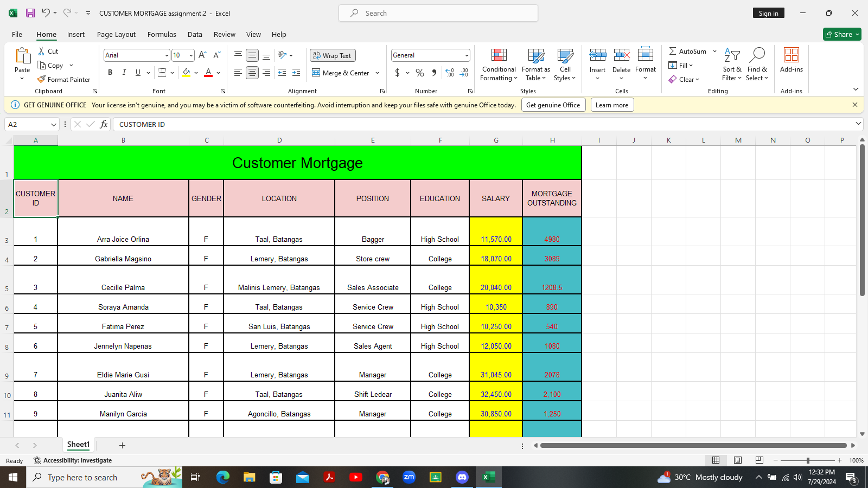Switch to the Insert tab

click(76, 34)
